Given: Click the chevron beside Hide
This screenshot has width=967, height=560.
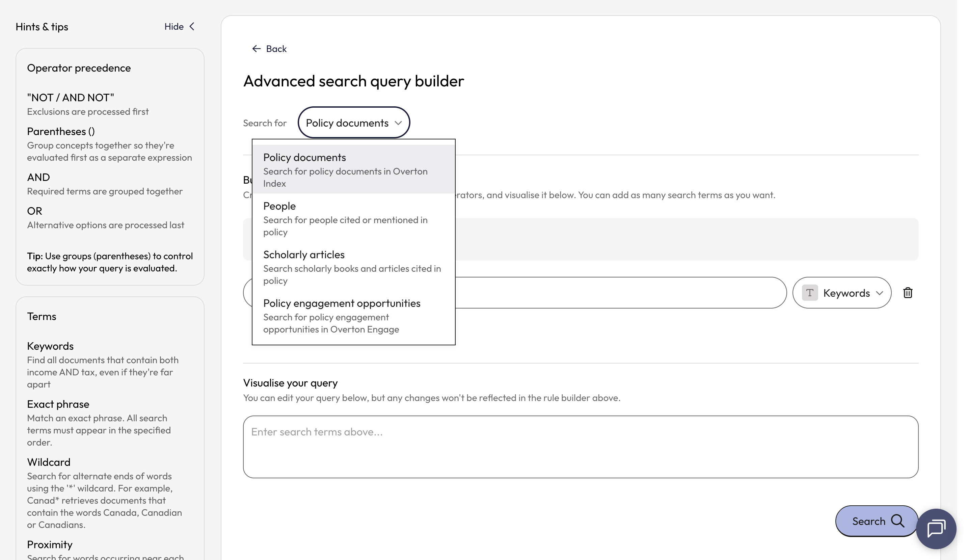Looking at the screenshot, I should coord(192,26).
